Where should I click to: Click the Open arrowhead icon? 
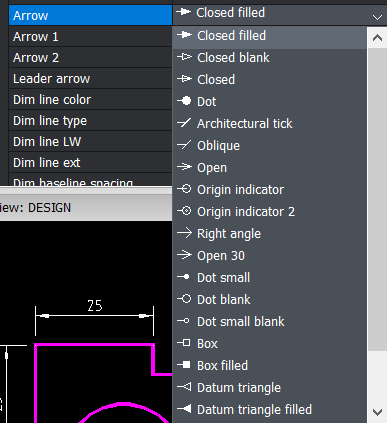coord(184,167)
